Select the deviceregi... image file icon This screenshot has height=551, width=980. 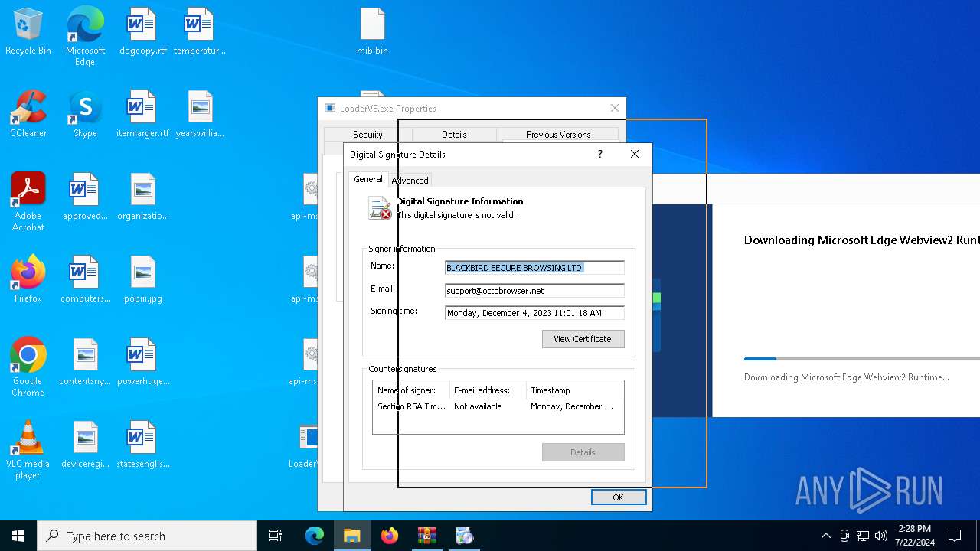coord(85,445)
